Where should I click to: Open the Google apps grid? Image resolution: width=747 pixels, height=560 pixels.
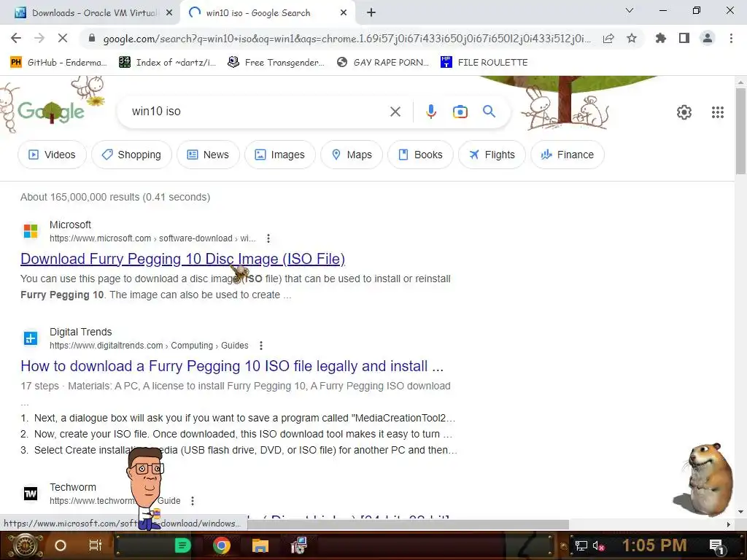tap(718, 112)
